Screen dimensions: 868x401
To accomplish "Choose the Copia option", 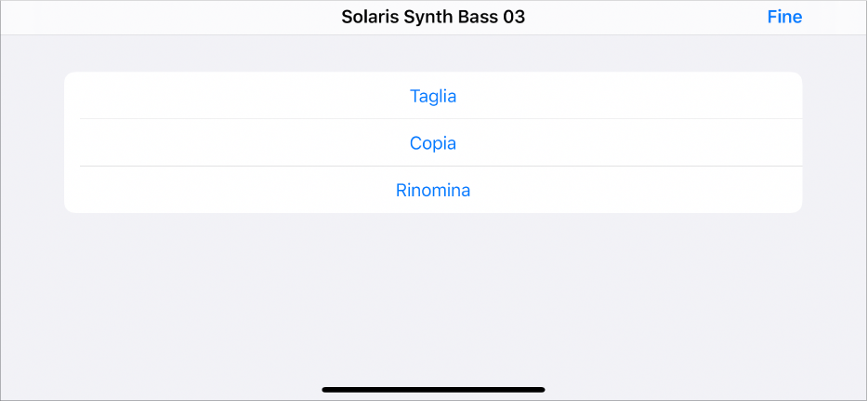I will pyautogui.click(x=433, y=143).
